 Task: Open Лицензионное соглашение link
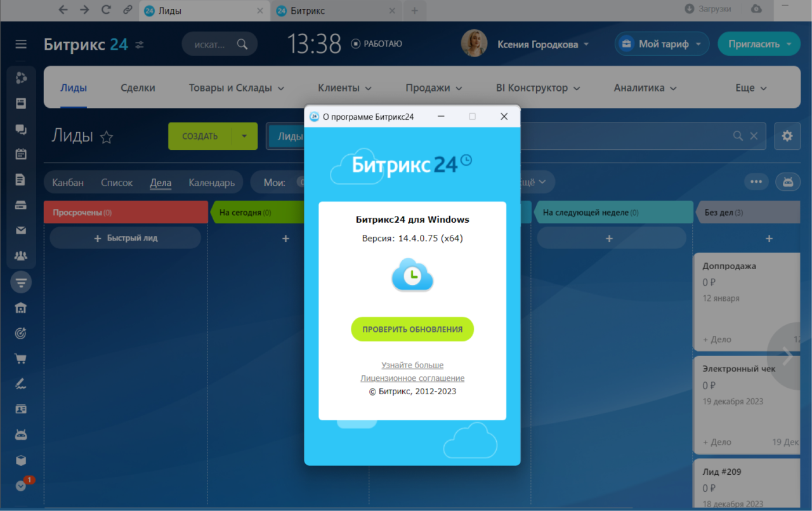click(412, 378)
